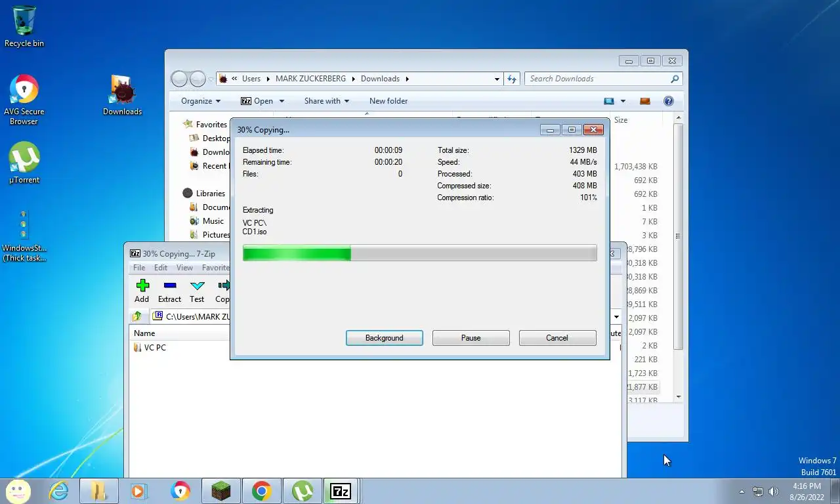This screenshot has width=840, height=504.
Task: Launch Internet Explorer from the taskbar
Action: 58,491
